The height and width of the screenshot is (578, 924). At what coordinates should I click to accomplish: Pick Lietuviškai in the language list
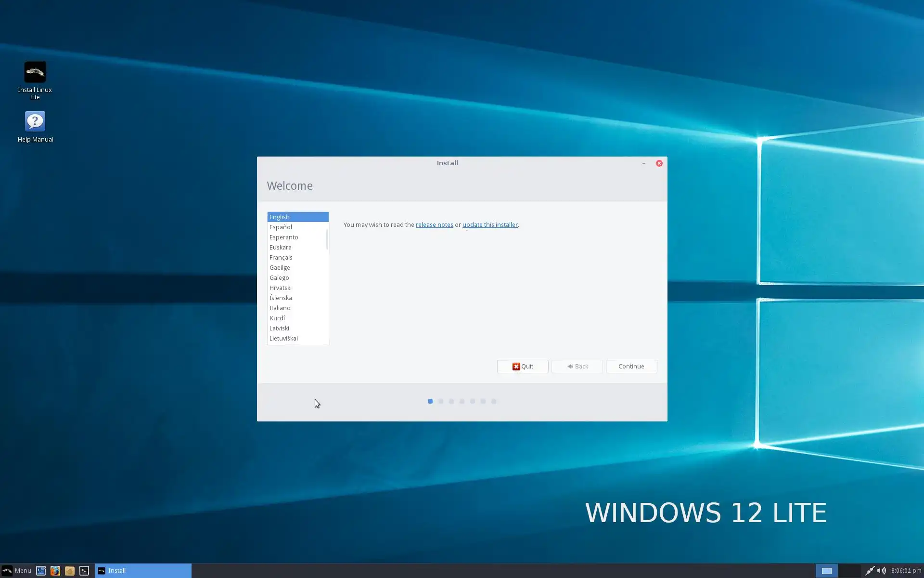click(x=283, y=339)
